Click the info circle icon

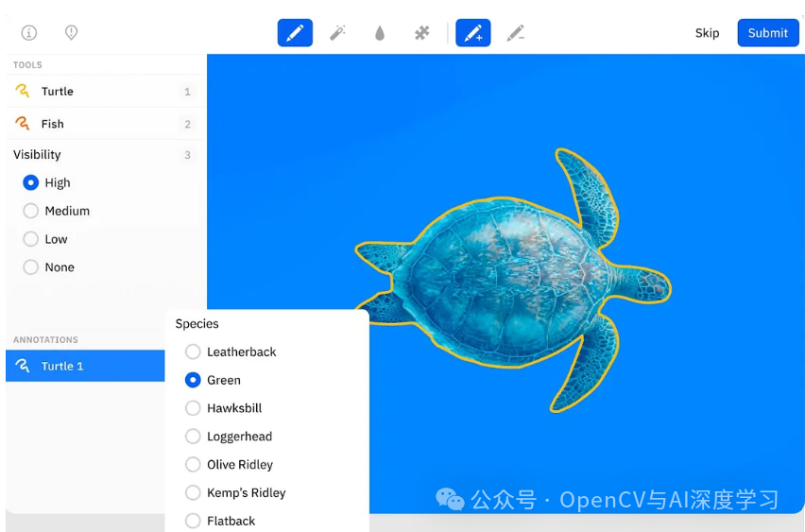[x=28, y=33]
